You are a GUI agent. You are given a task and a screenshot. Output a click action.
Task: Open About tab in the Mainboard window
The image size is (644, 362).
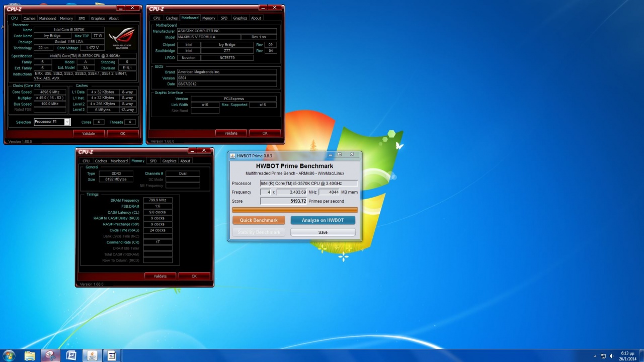[256, 18]
